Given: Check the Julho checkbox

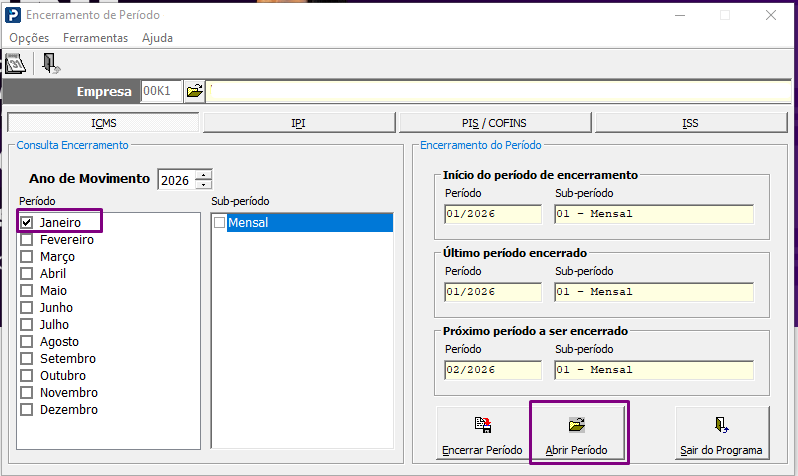Looking at the screenshot, I should pos(27,324).
